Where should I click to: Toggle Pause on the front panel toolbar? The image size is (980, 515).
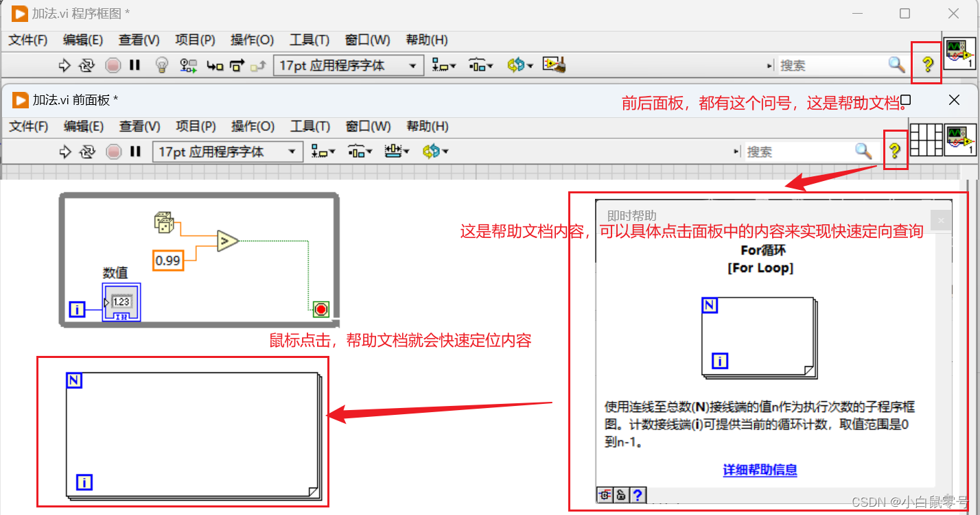(x=135, y=152)
